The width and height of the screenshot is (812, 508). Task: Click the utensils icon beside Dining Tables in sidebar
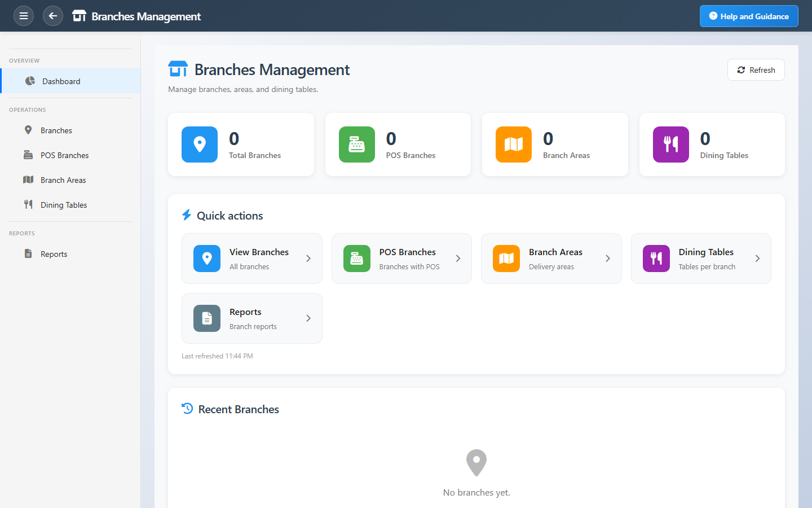pyautogui.click(x=28, y=204)
